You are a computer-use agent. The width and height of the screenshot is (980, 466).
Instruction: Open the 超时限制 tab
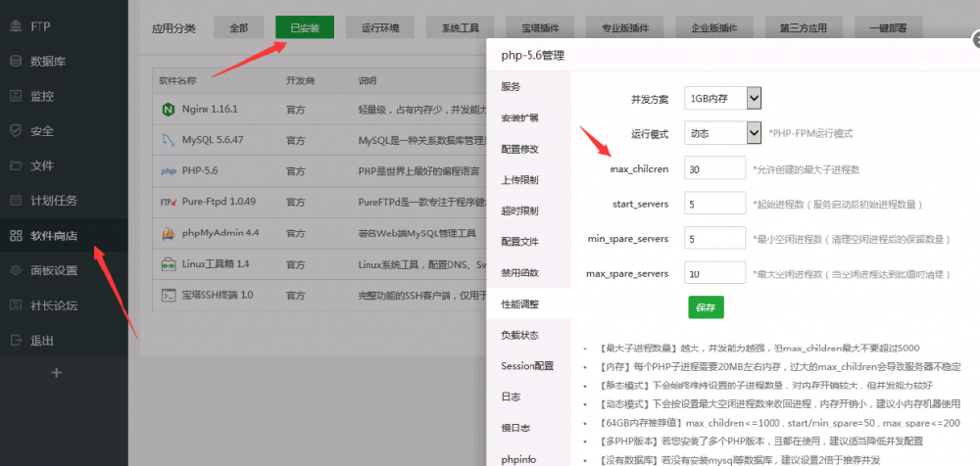click(x=529, y=210)
